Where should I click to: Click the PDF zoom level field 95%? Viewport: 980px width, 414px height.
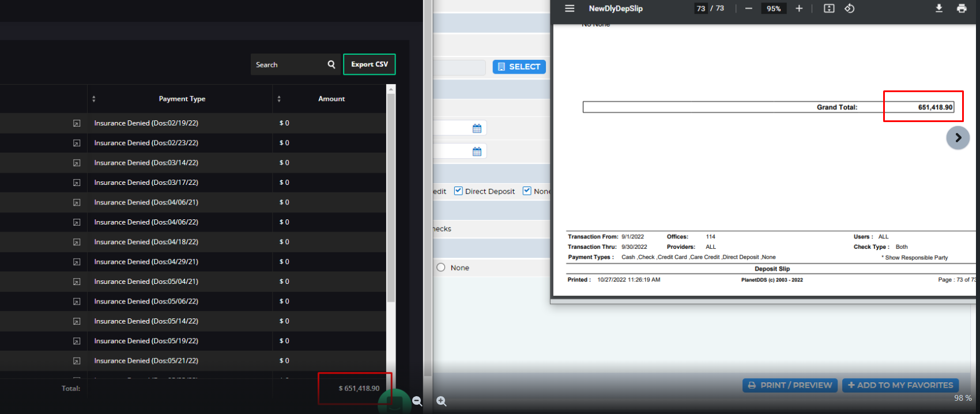tap(774, 9)
